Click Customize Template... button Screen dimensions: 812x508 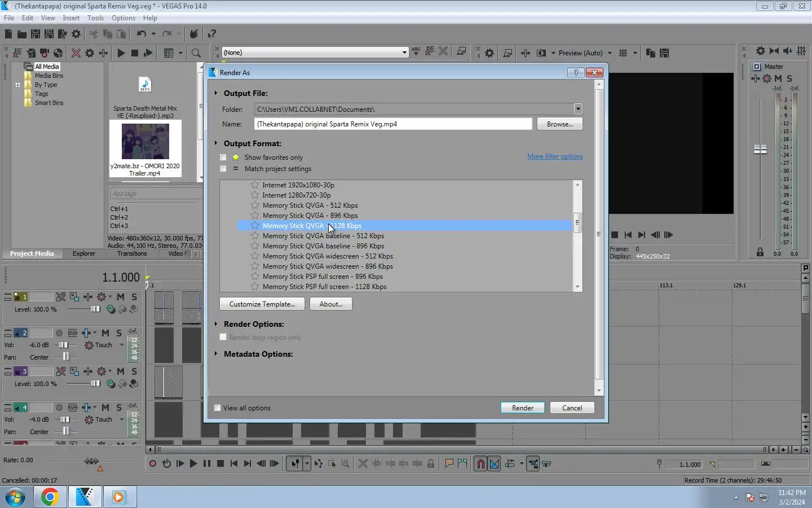(262, 304)
